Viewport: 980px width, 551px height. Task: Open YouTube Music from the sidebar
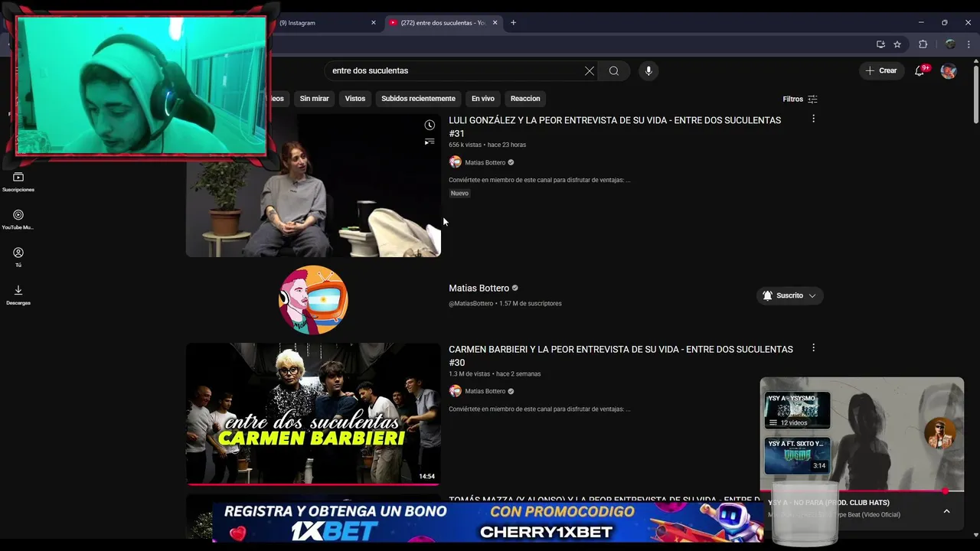[18, 220]
